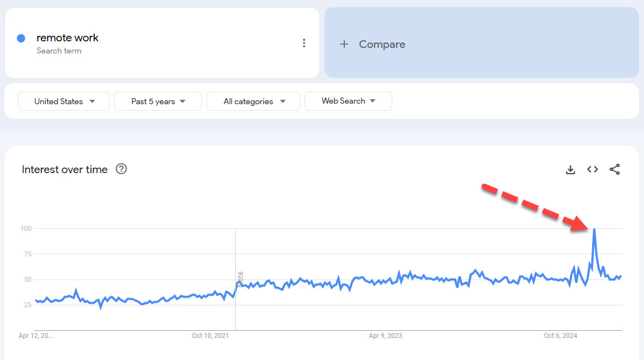Click the Apr 9, 2023 axis label
The image size is (644, 360).
click(385, 336)
